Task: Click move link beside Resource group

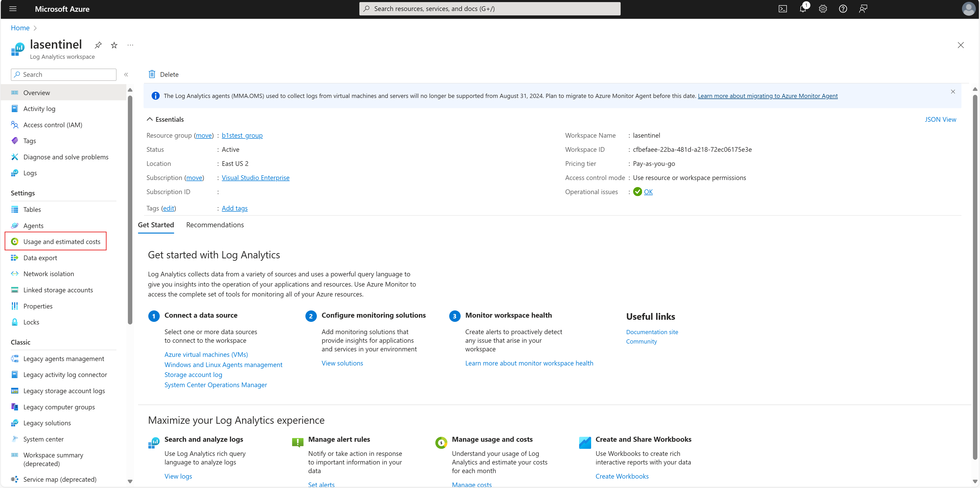Action: tap(204, 136)
